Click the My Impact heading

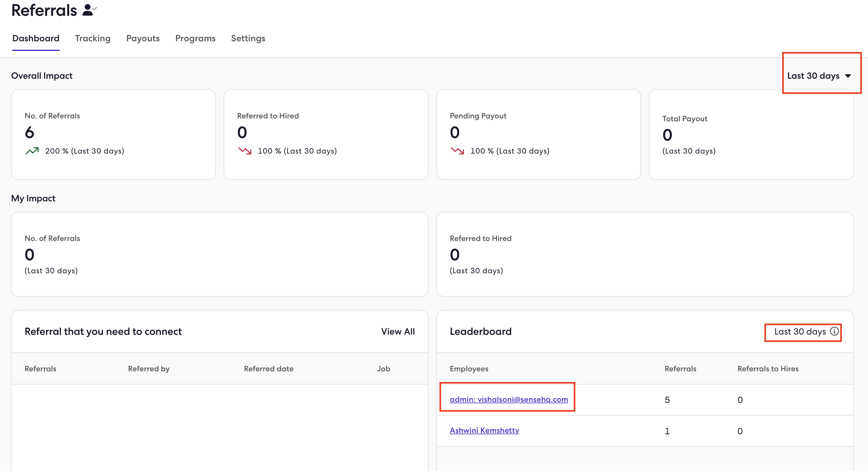[x=33, y=198]
